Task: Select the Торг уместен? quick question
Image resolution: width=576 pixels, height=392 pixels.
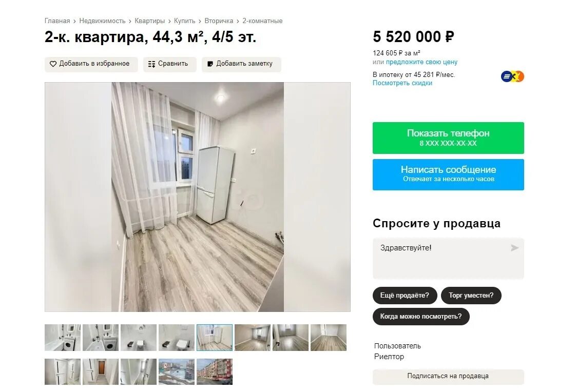Action: click(x=471, y=296)
